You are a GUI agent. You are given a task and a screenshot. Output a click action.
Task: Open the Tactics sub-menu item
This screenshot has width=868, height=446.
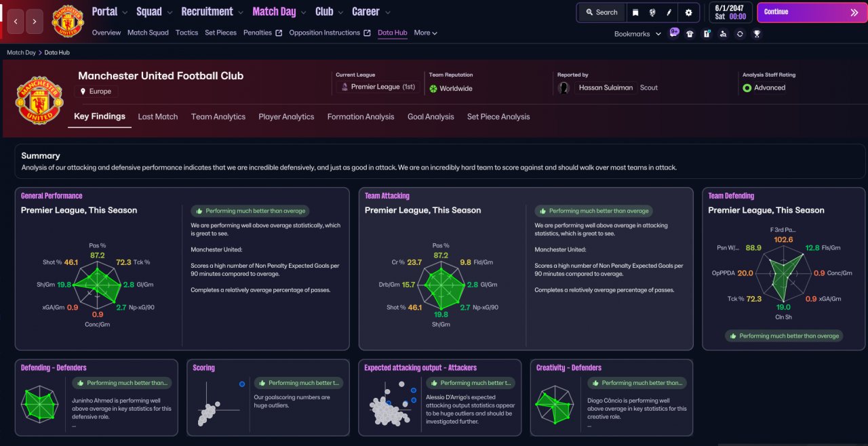point(186,33)
